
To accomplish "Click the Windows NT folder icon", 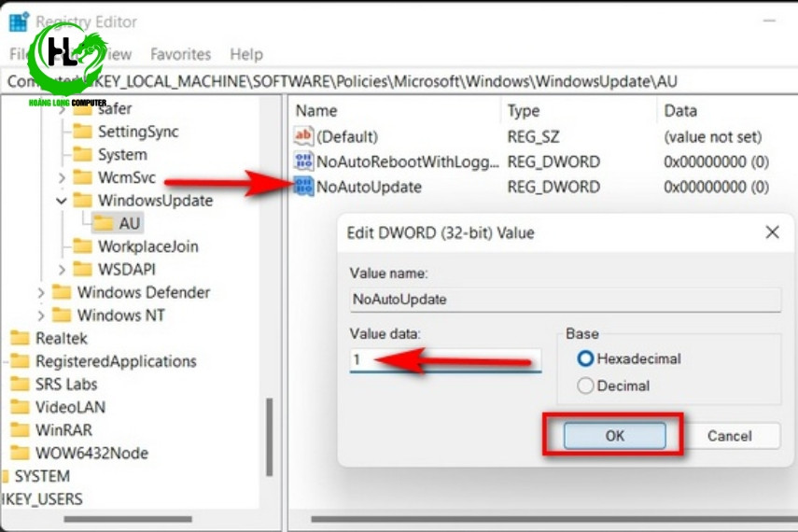I will (62, 315).
